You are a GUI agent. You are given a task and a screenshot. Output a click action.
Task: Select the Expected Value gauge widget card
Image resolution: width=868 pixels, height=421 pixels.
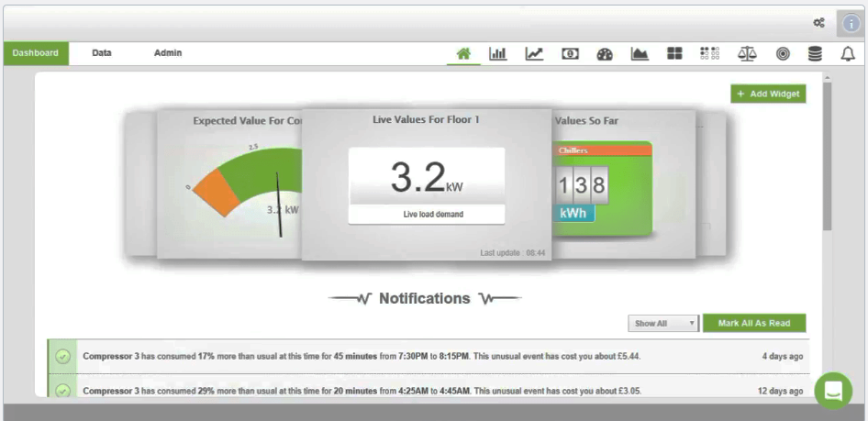pos(229,184)
